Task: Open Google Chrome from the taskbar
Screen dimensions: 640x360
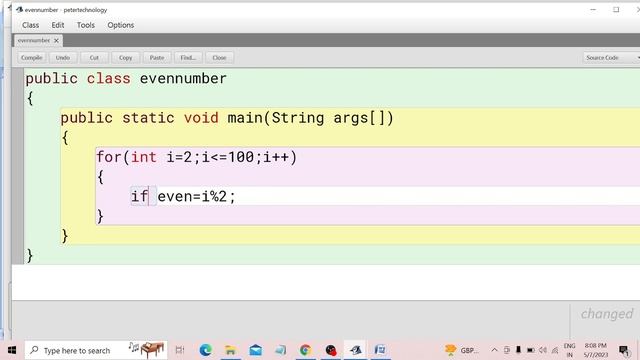Action: pyautogui.click(x=305, y=350)
